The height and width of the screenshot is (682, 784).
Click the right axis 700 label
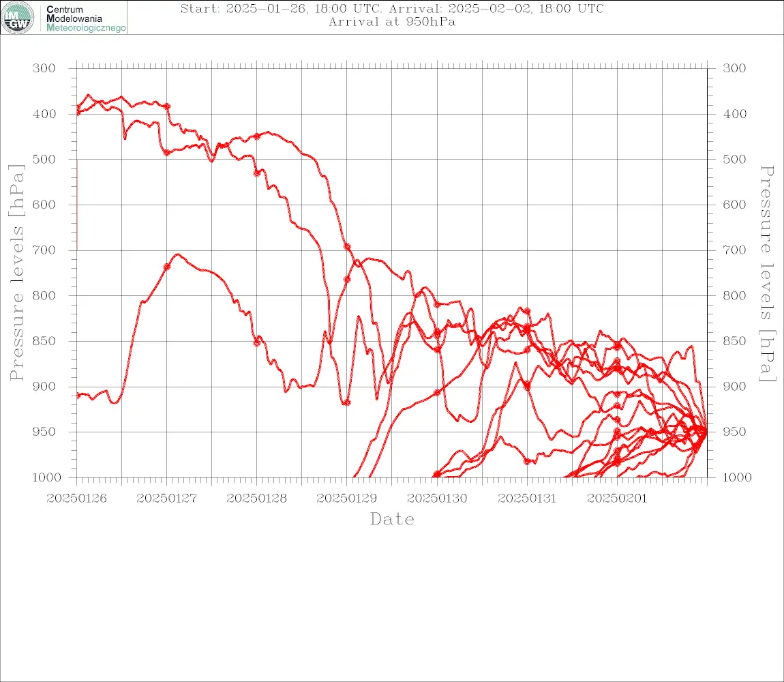point(734,250)
